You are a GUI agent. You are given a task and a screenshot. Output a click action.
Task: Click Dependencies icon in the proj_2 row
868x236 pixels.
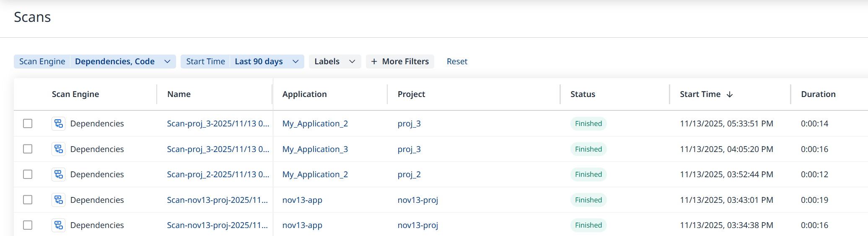point(58,174)
